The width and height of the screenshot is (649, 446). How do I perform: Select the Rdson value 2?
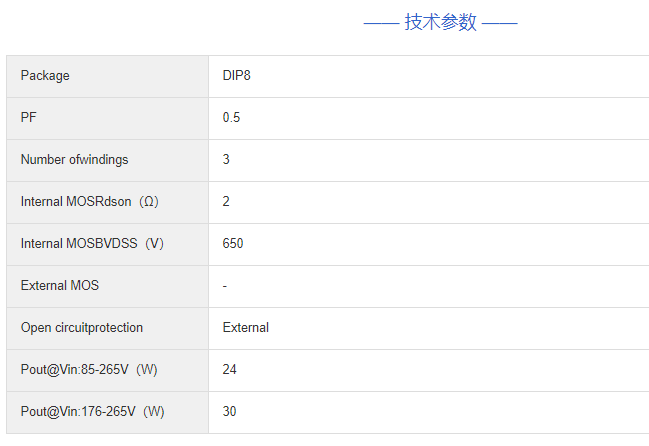[x=226, y=202]
